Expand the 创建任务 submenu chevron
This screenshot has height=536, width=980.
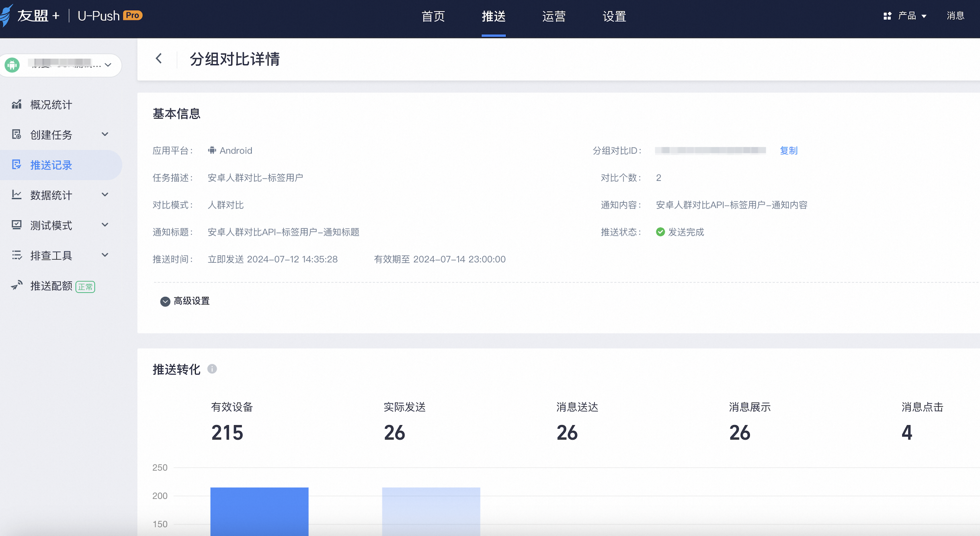point(105,134)
